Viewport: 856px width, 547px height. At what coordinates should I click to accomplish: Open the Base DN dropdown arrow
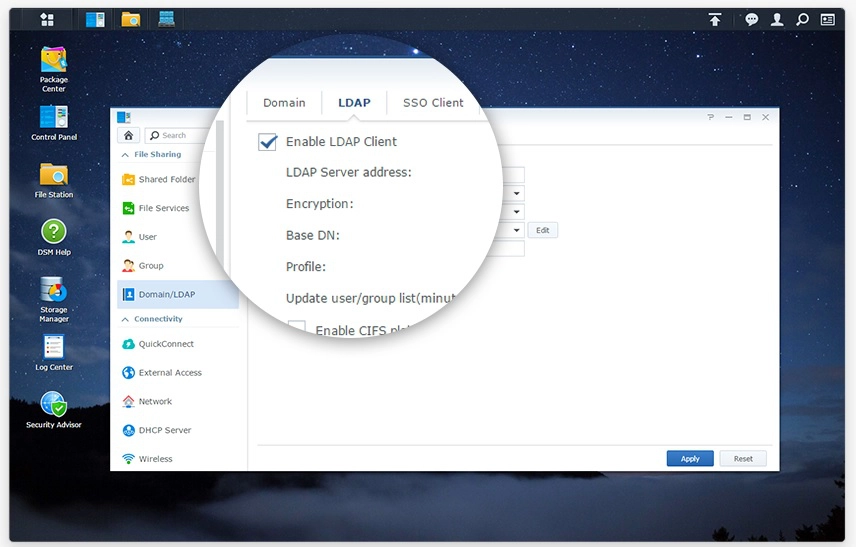516,212
